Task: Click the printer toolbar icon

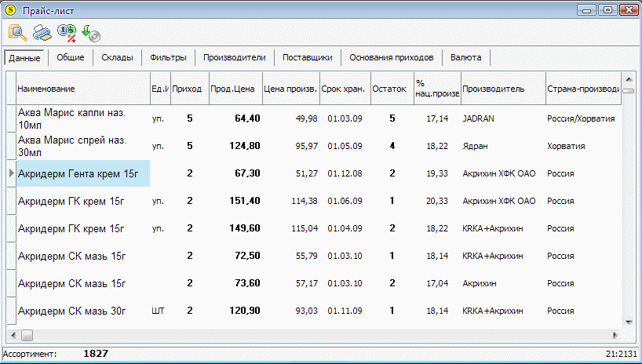Action: coord(42,33)
